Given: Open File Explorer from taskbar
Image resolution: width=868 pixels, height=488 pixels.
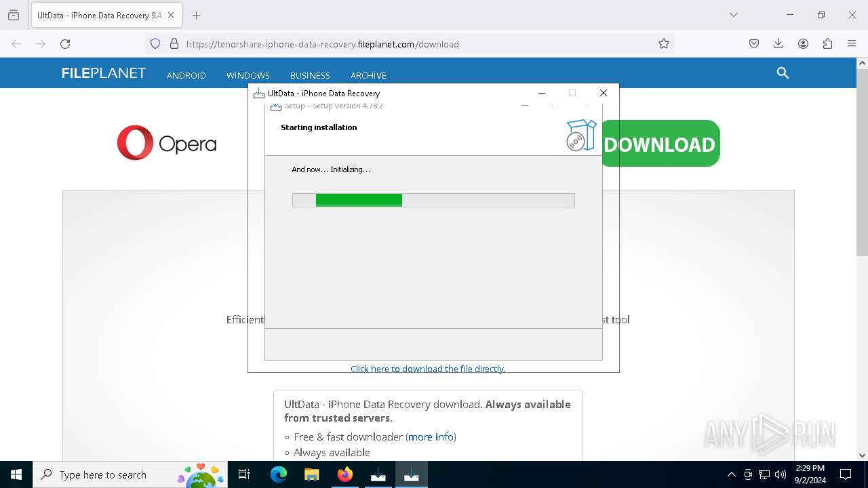Looking at the screenshot, I should pos(311,474).
